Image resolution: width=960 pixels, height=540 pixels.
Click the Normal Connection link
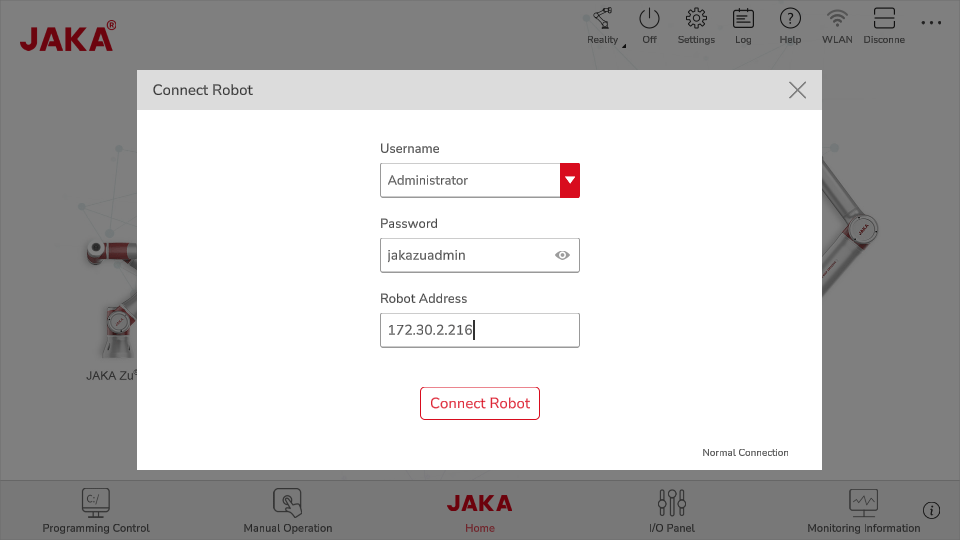point(745,452)
